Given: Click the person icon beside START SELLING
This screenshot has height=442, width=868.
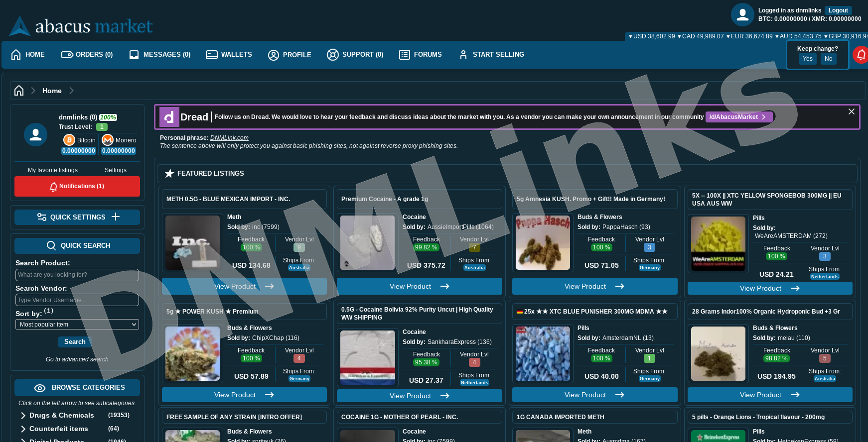Looking at the screenshot, I should click(463, 55).
